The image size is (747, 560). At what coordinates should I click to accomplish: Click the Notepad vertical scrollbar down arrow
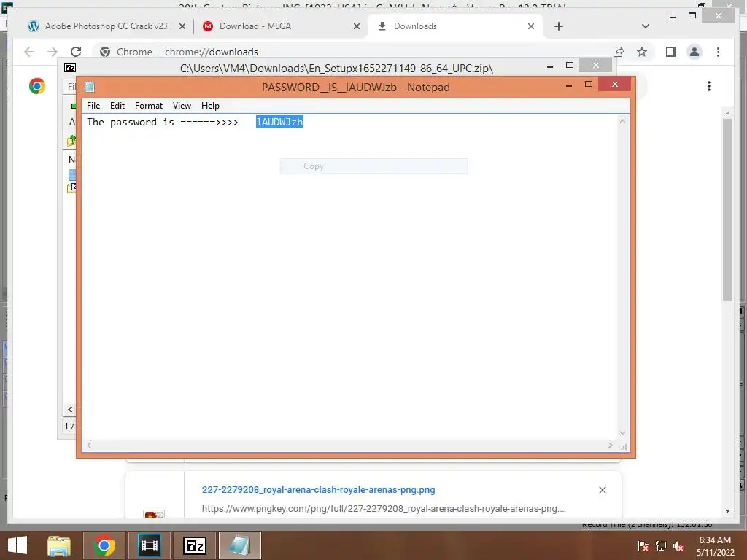click(x=622, y=433)
